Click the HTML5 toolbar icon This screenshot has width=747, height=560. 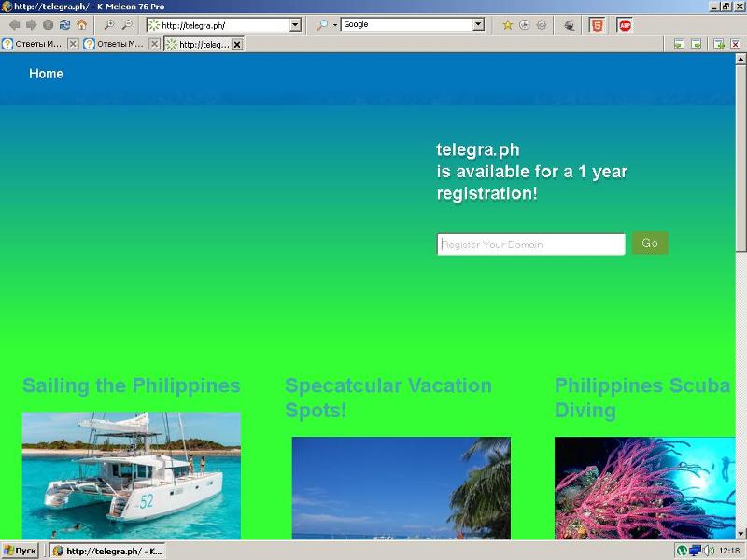(597, 25)
